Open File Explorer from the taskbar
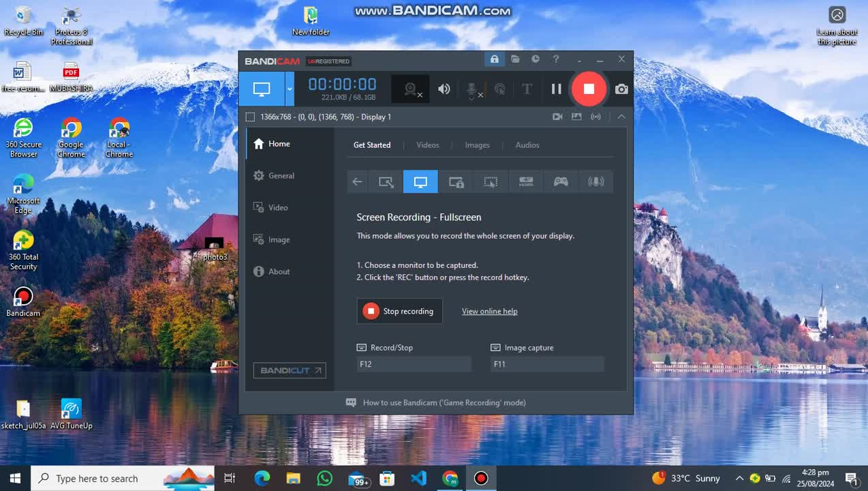Screen dimensions: 868x491 294,478
